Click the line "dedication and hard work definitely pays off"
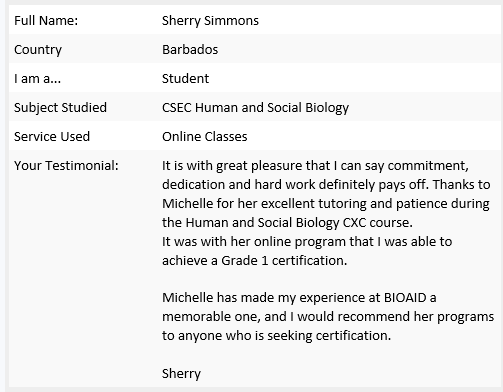The height and width of the screenshot is (392, 503). pyautogui.click(x=326, y=185)
